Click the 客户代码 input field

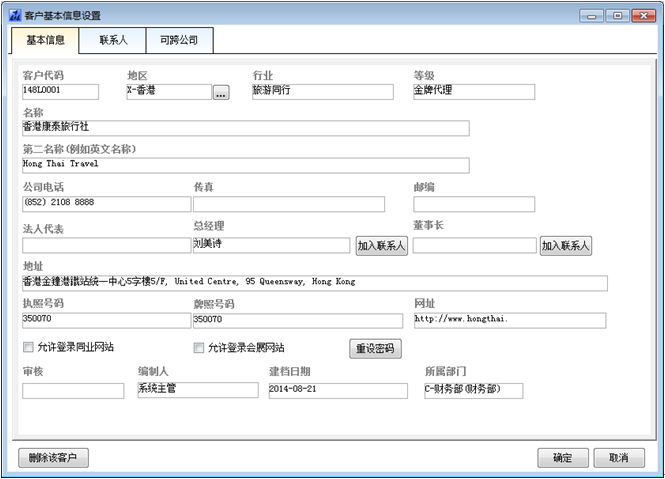click(x=60, y=92)
